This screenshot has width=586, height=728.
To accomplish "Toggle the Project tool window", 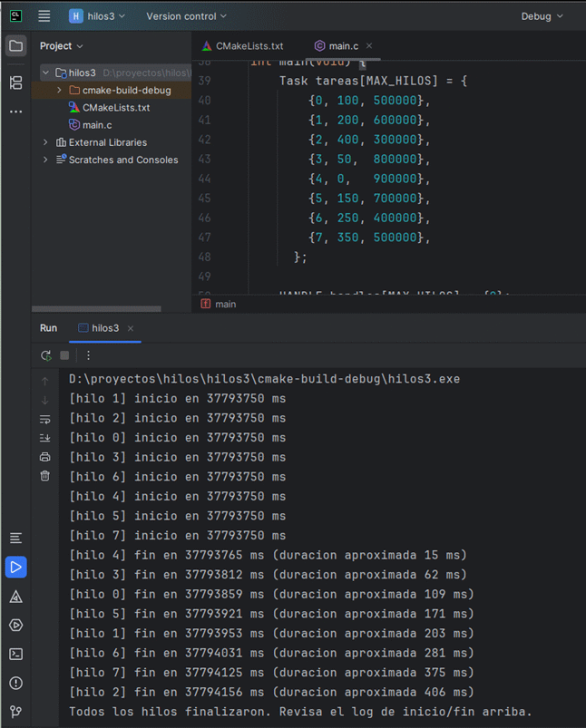I will (x=15, y=45).
